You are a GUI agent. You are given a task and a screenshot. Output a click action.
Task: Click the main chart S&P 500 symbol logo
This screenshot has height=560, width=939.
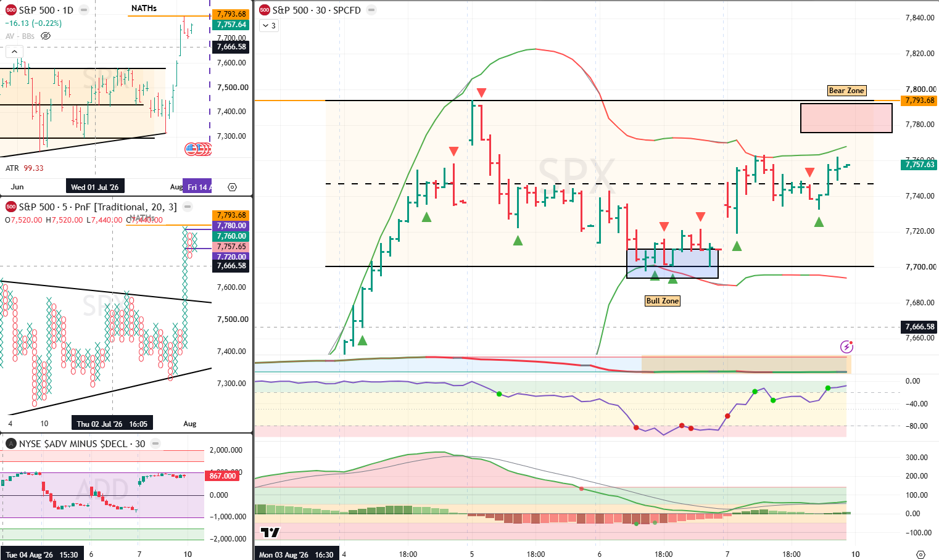(264, 10)
